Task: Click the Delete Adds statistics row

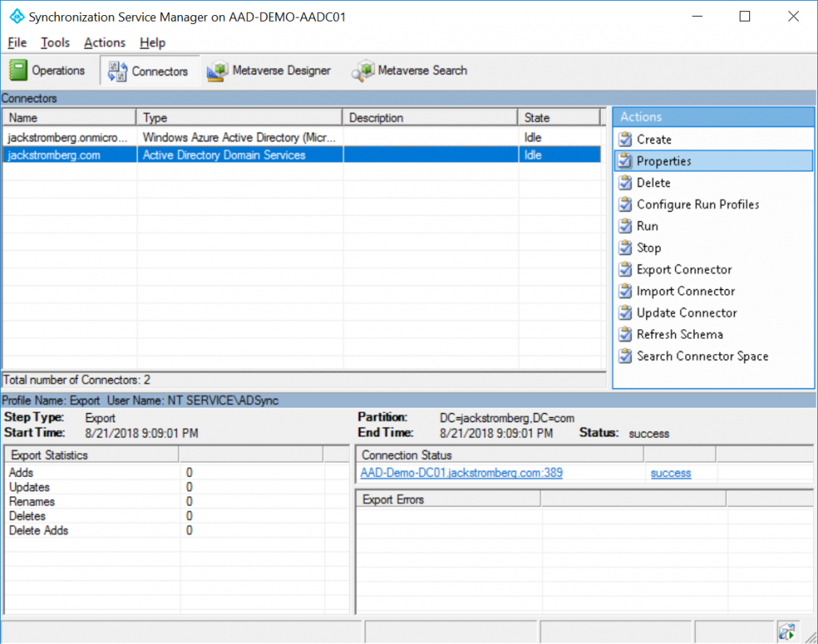Action: click(177, 531)
